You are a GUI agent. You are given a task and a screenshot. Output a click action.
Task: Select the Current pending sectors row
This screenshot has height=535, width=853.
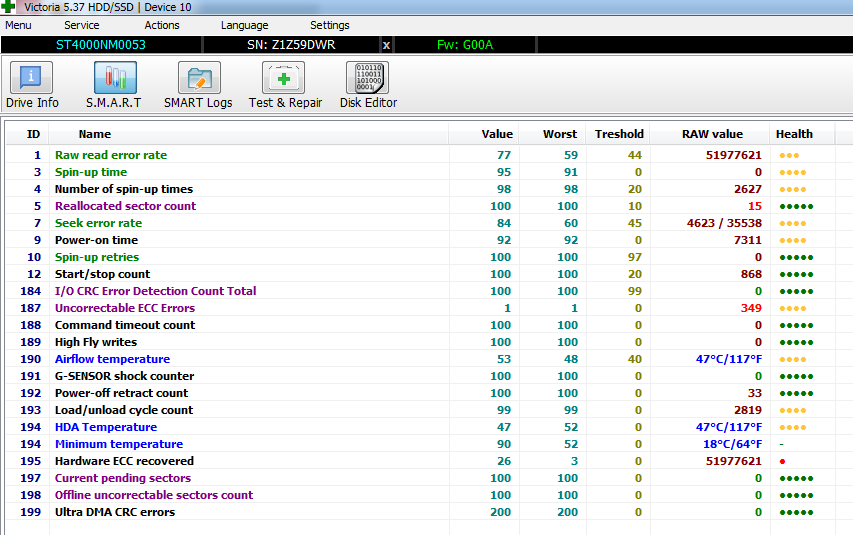(x=122, y=478)
